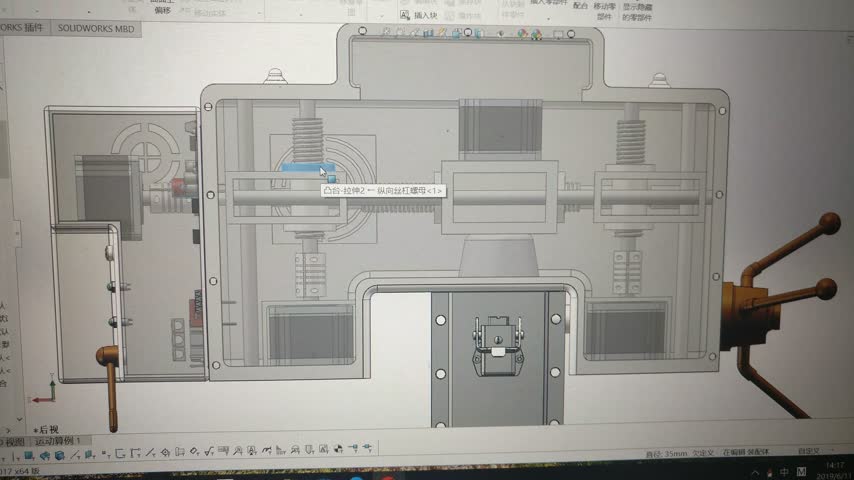Open the Edit Appearance color ball
Viewport: 854px width, 480px height.
tap(521, 34)
